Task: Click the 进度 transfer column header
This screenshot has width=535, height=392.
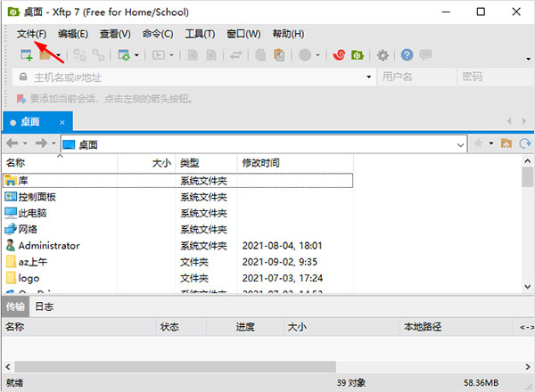Action: [245, 327]
